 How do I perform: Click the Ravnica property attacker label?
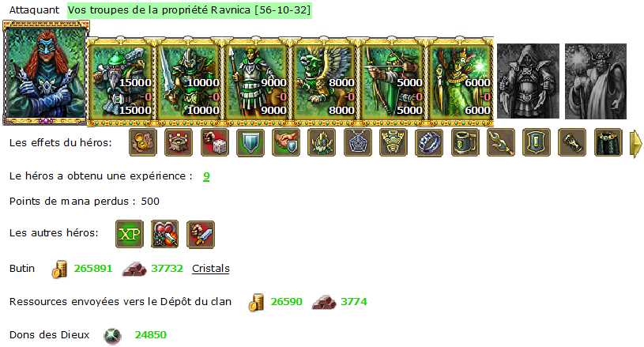coord(190,9)
